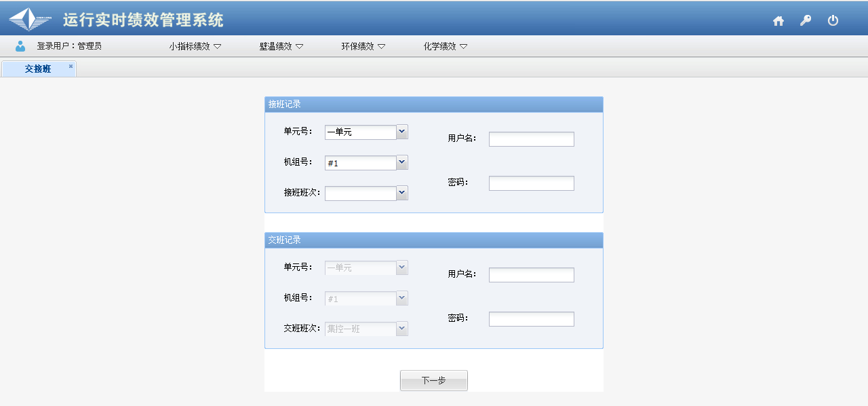Expand the 交班班次 dropdown

(402, 329)
